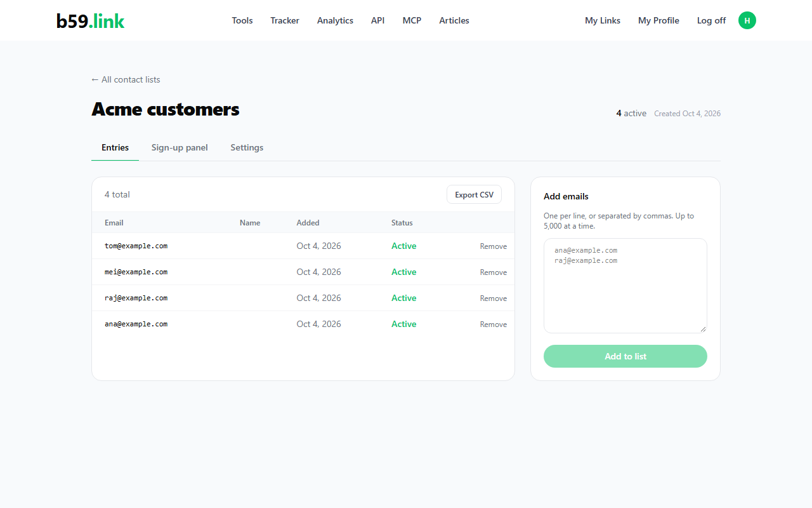Open the Settings tab
This screenshot has height=508, width=812.
[247, 147]
